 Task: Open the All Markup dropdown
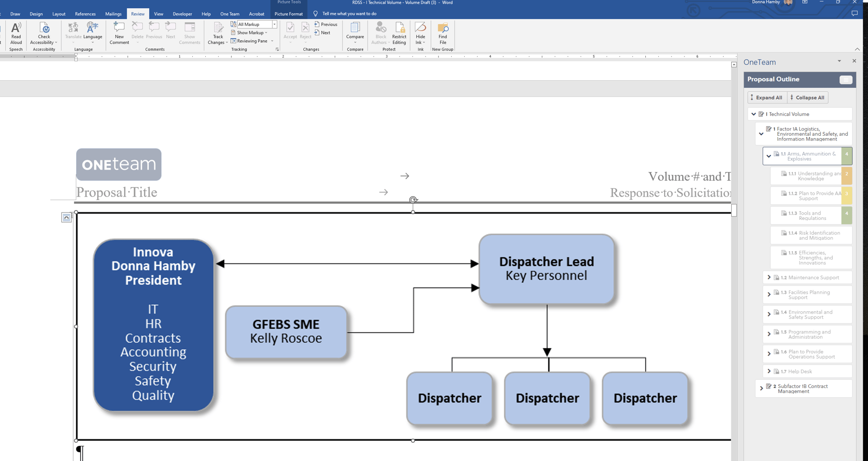pos(274,24)
